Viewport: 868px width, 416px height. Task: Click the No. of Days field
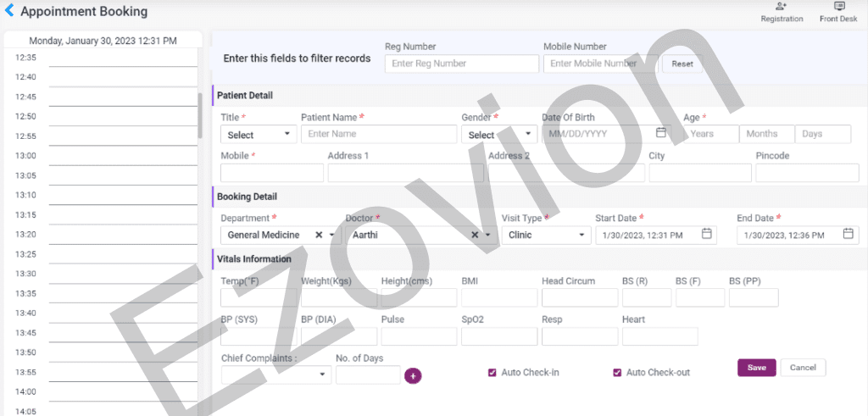[368, 375]
